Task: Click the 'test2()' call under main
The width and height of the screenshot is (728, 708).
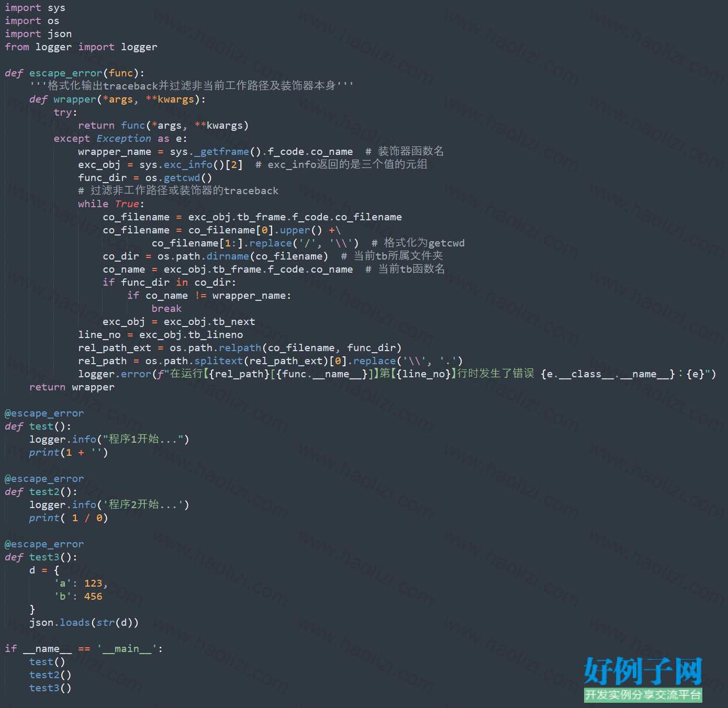Action: [50, 675]
